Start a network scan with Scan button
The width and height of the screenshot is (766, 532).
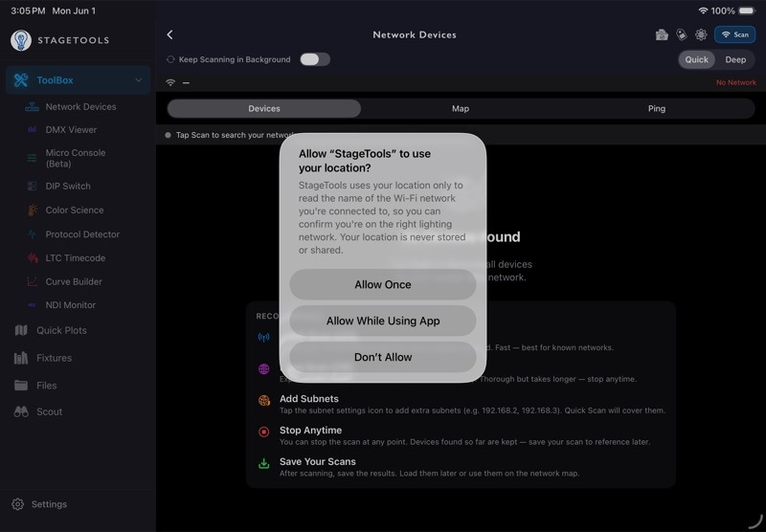pos(734,34)
